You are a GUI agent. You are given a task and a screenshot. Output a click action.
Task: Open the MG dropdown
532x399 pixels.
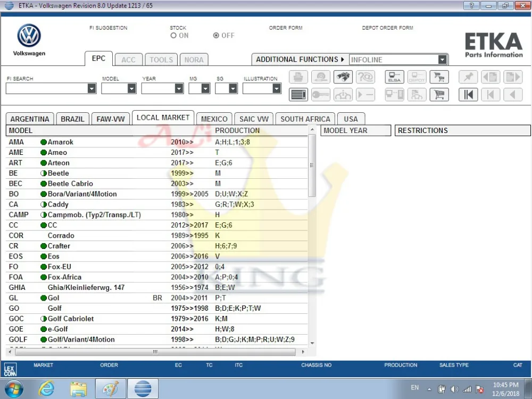[x=205, y=88]
